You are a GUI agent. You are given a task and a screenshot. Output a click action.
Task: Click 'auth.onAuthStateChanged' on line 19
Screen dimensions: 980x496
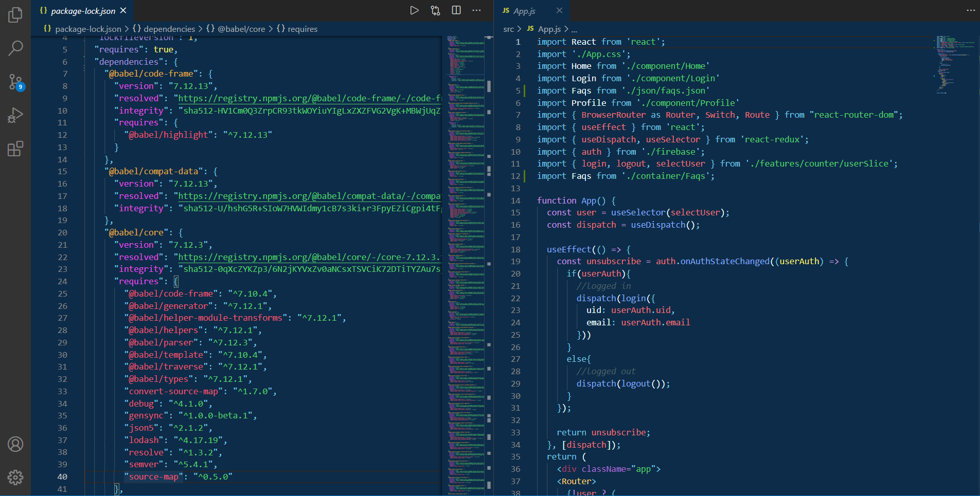[712, 261]
